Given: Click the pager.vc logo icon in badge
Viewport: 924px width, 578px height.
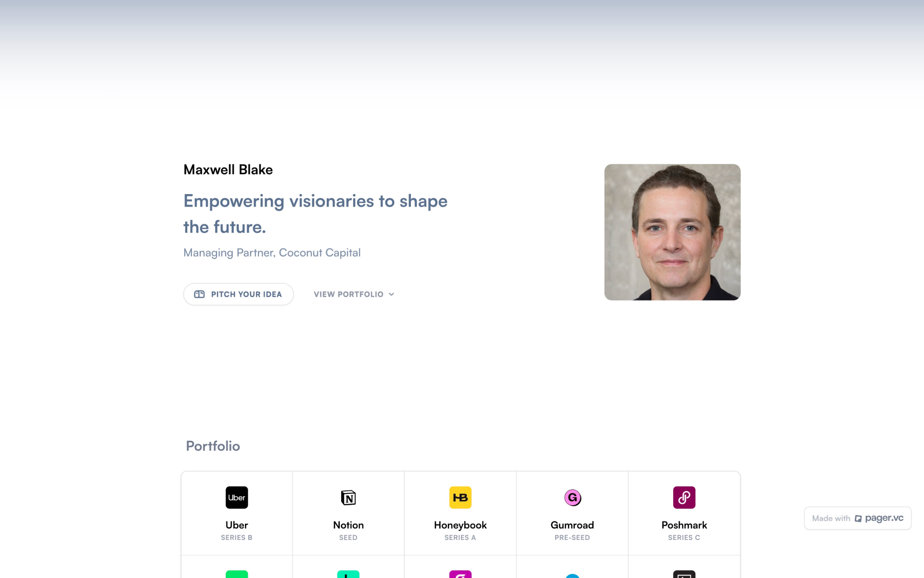Looking at the screenshot, I should 858,519.
